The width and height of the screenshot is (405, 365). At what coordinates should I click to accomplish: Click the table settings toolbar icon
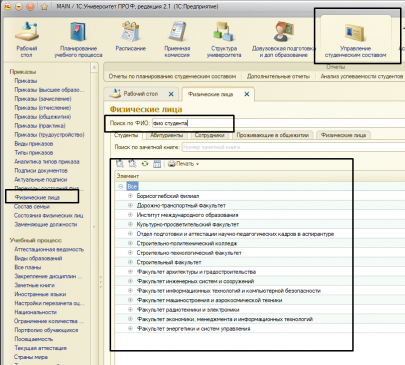click(157, 164)
